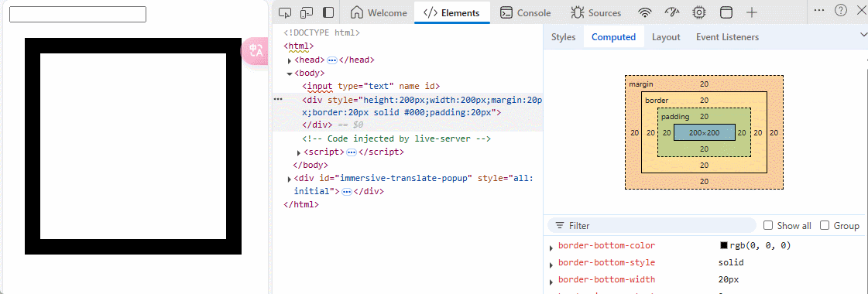This screenshot has width=868, height=294.
Task: Click the collapsed ellipsis inside script
Action: click(x=351, y=152)
